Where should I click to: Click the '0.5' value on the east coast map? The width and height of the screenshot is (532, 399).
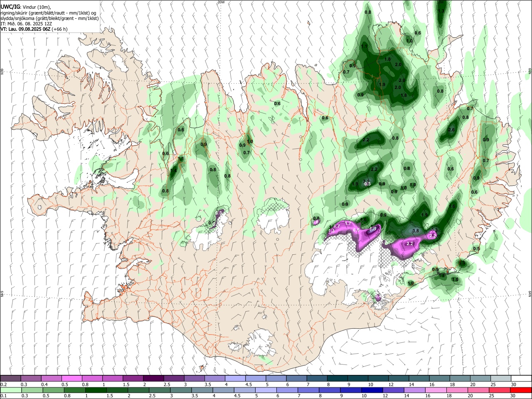[x=476, y=249]
